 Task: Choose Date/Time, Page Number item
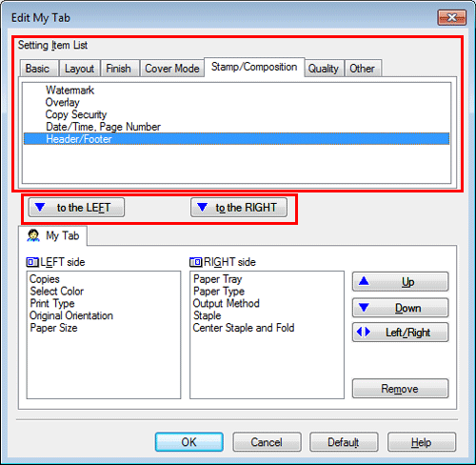pyautogui.click(x=103, y=127)
